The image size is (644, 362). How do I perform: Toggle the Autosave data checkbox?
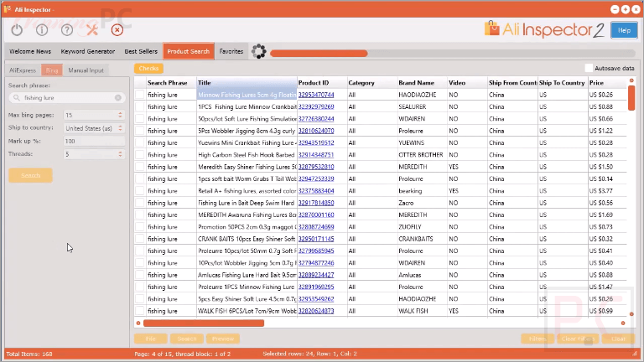tap(589, 68)
